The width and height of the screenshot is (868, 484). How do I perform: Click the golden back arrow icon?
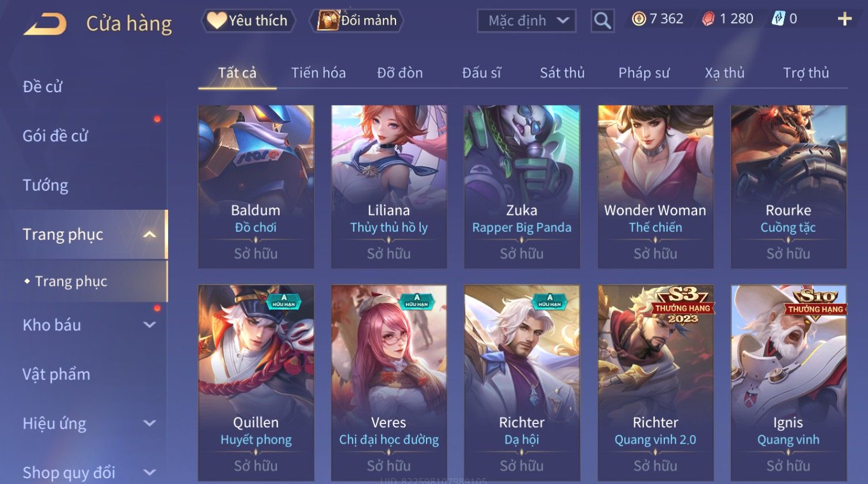45,24
